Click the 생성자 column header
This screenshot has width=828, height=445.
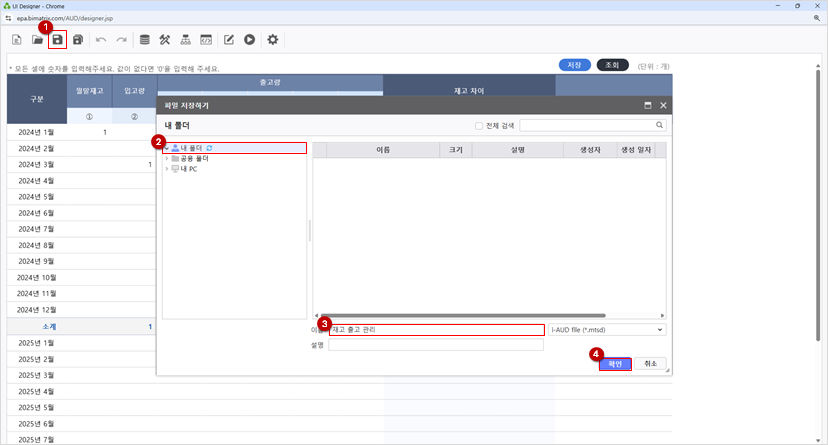[579, 149]
